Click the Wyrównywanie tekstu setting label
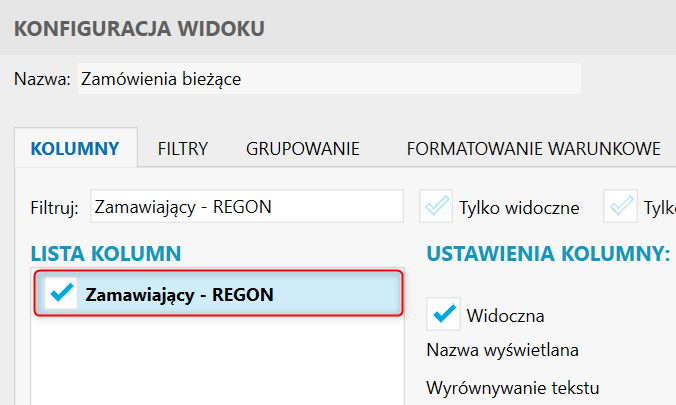 tap(518, 388)
